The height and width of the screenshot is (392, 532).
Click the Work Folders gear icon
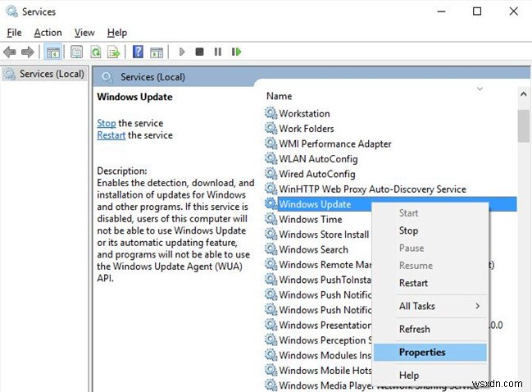[x=271, y=128]
